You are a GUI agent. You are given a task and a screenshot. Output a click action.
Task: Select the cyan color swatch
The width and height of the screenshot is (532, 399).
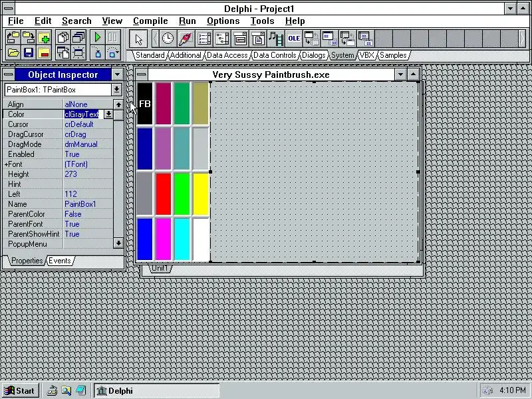(x=182, y=239)
